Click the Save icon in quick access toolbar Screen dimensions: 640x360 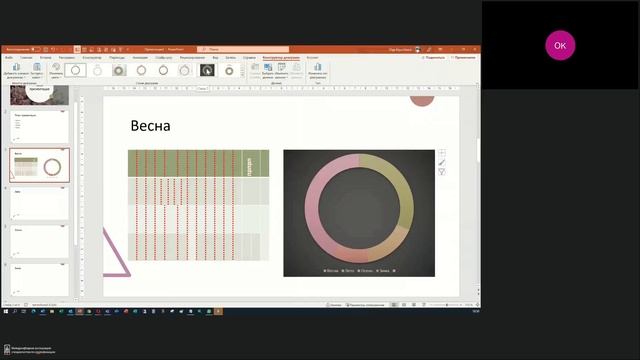46,49
